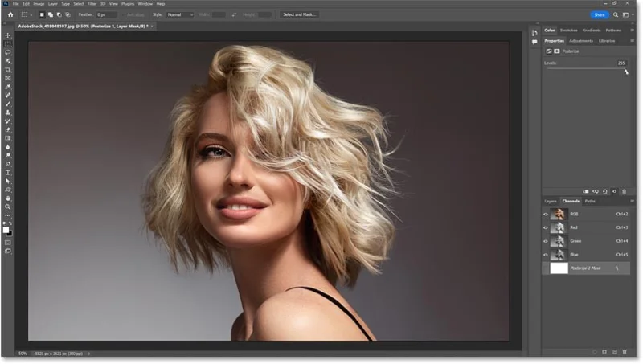The image size is (643, 364).
Task: Select the Eraser tool
Action: 8,130
